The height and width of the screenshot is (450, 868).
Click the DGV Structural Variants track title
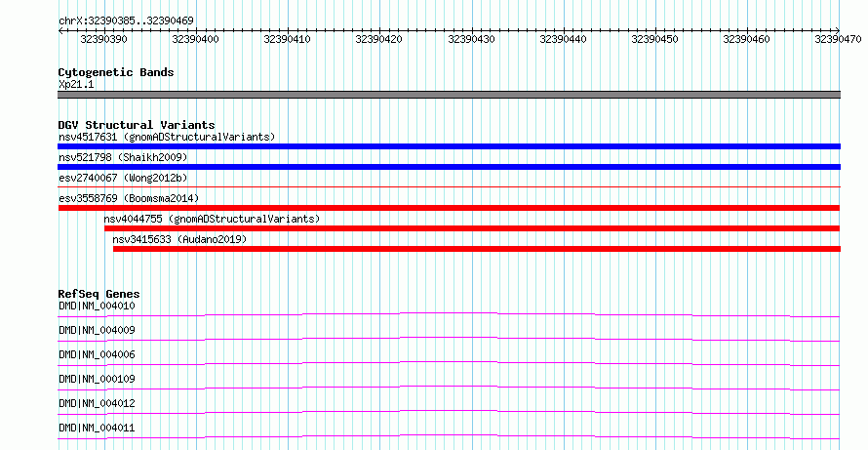click(137, 125)
